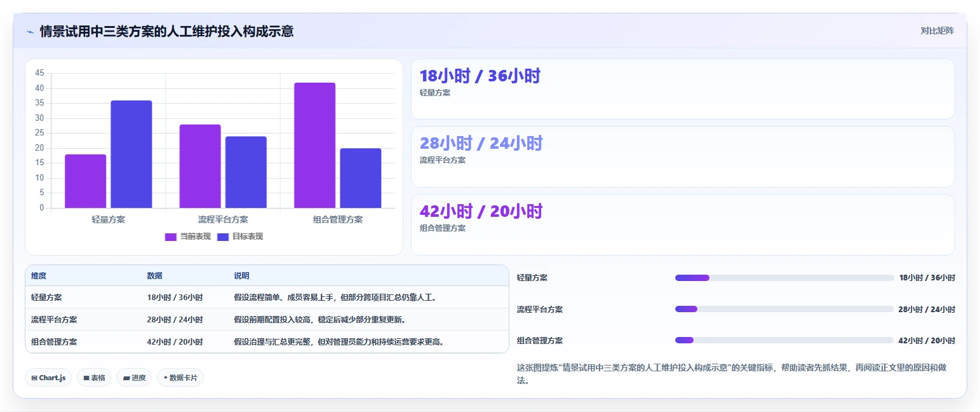Click the 维度 table column header
The width and height of the screenshot is (980, 412).
tap(39, 276)
